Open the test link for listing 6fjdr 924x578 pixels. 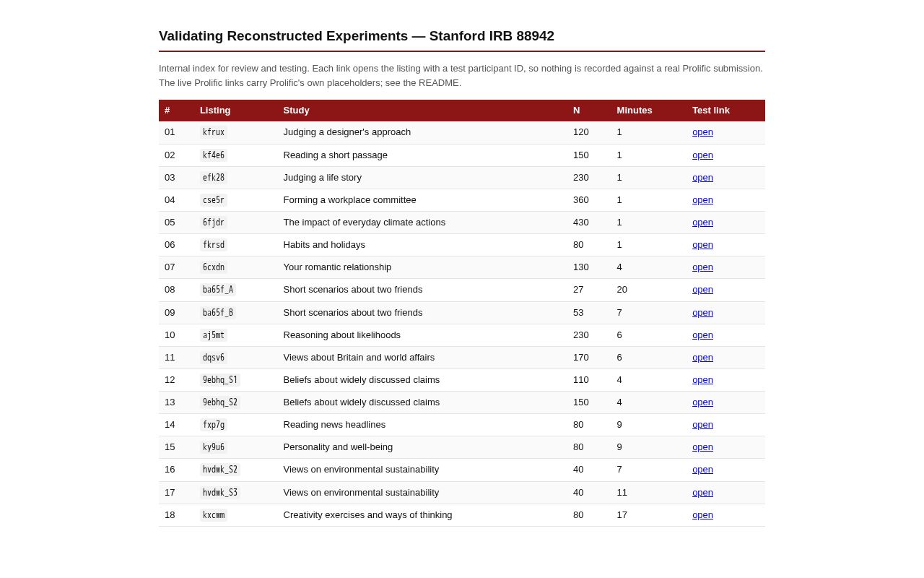tap(702, 223)
